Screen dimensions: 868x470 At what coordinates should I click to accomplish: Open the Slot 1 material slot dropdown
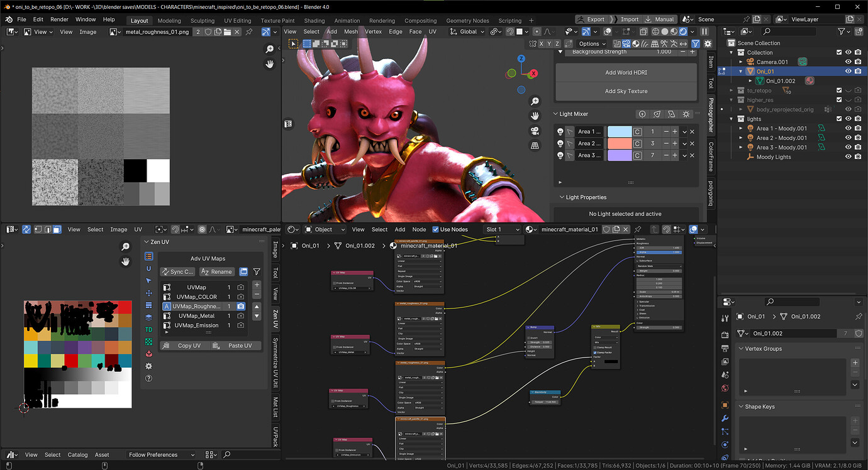pyautogui.click(x=503, y=229)
